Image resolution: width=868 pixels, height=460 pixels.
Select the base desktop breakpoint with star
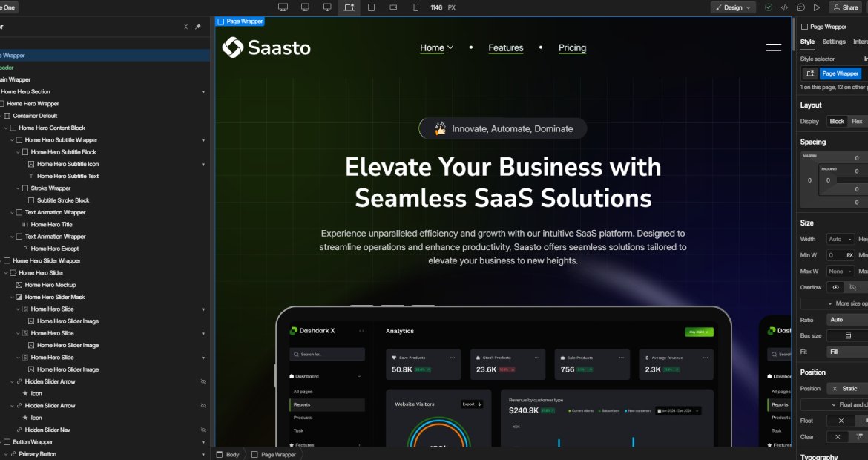click(x=349, y=7)
